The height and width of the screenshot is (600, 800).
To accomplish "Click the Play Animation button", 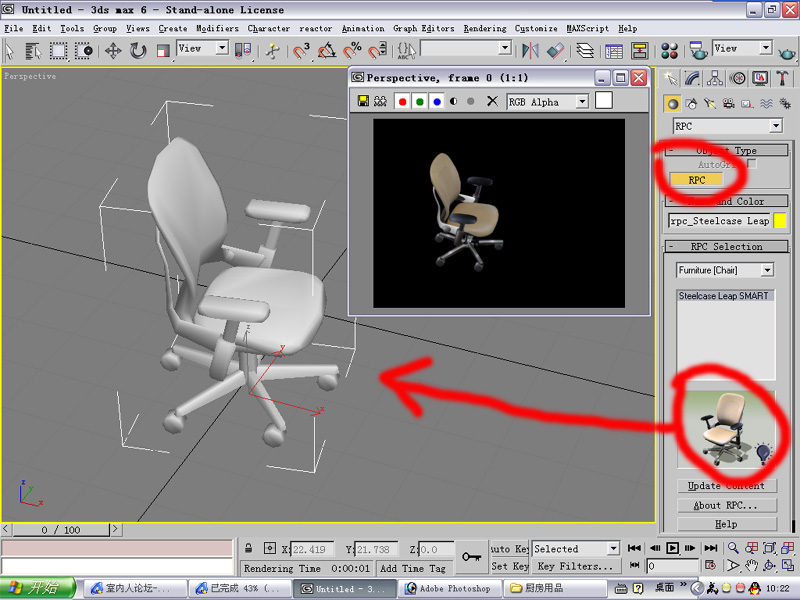I will point(672,548).
